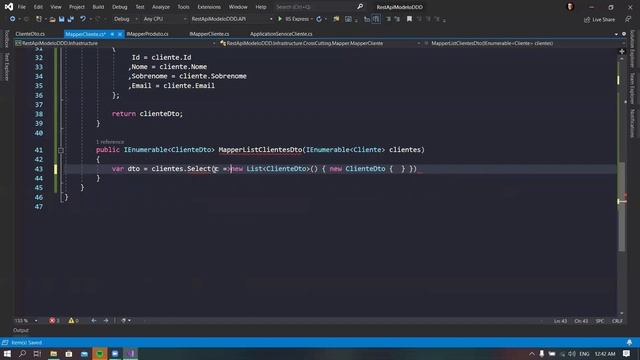Click the Windows taskbar search icon
This screenshot has width=640, height=360.
coord(22,353)
